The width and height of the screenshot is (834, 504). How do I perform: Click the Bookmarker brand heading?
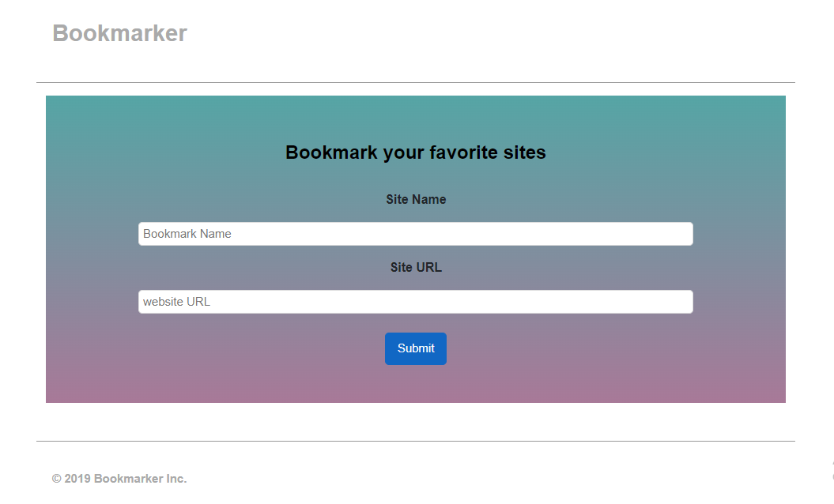point(119,32)
